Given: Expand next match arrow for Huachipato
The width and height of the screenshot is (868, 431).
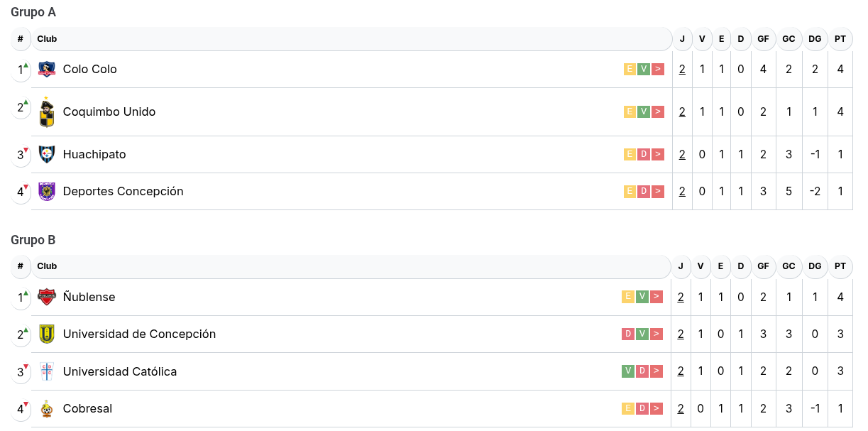Looking at the screenshot, I should 658,154.
